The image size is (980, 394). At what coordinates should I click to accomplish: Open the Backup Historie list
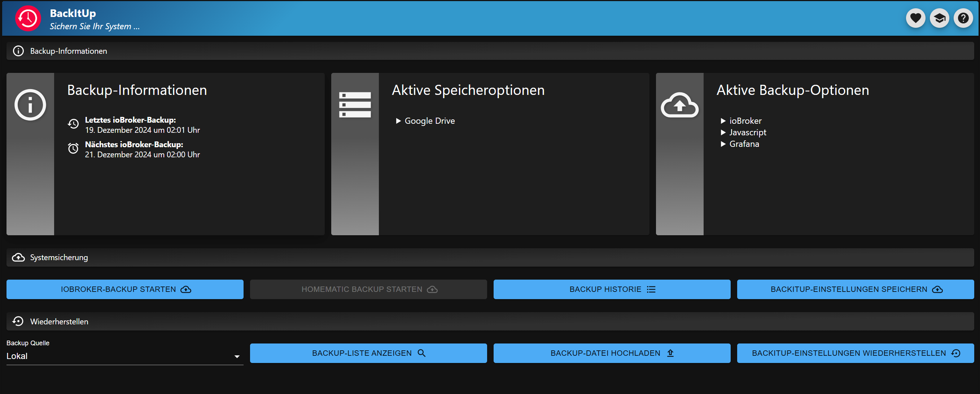pyautogui.click(x=611, y=289)
